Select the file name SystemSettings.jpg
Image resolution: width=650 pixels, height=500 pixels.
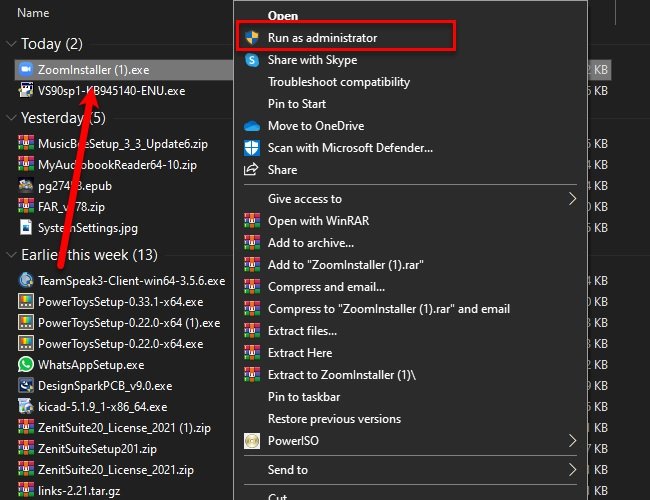pyautogui.click(x=88, y=228)
